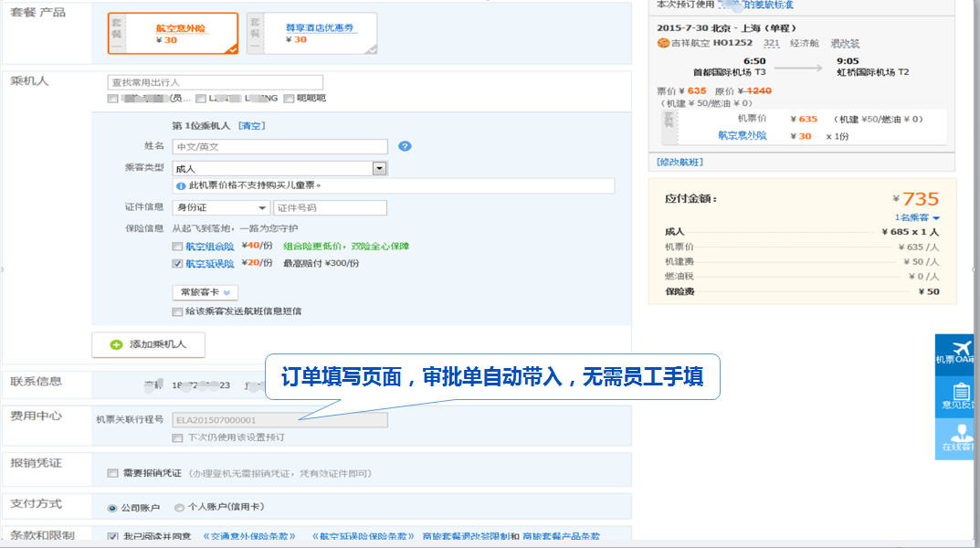Click the 吉祥航空 airline logo icon
The width and height of the screenshot is (980, 548).
pyautogui.click(x=662, y=43)
